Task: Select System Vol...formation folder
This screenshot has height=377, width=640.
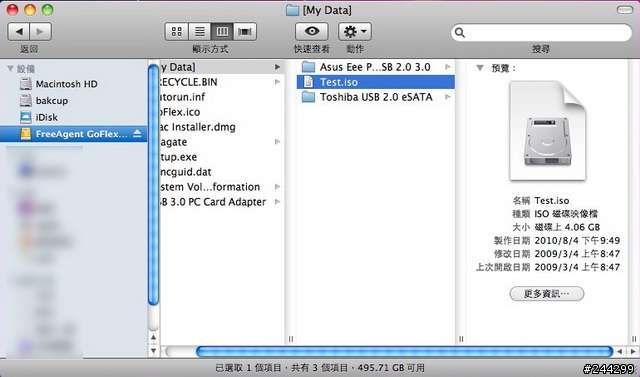Action: point(222,187)
